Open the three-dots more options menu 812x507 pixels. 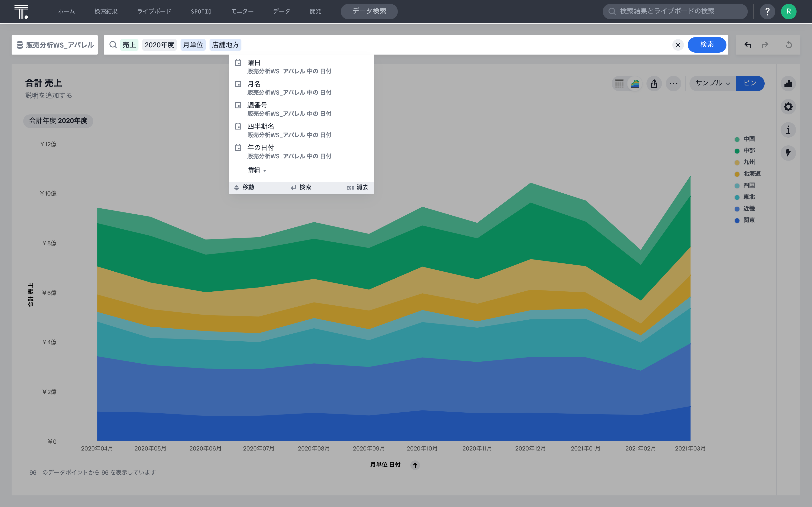[x=673, y=84]
